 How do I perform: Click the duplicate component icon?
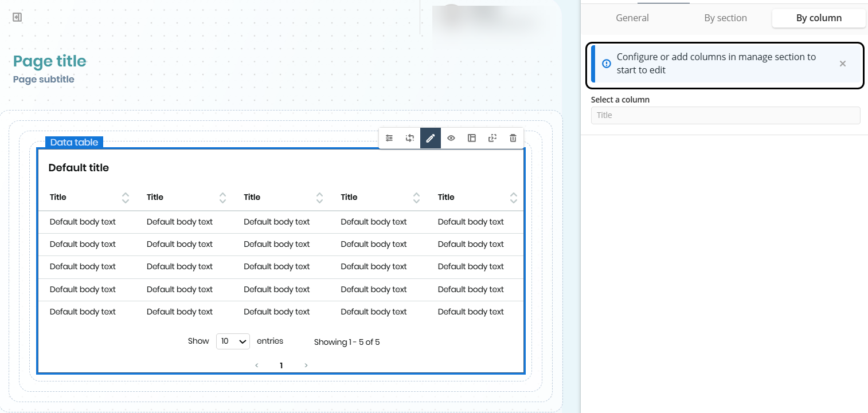point(492,138)
